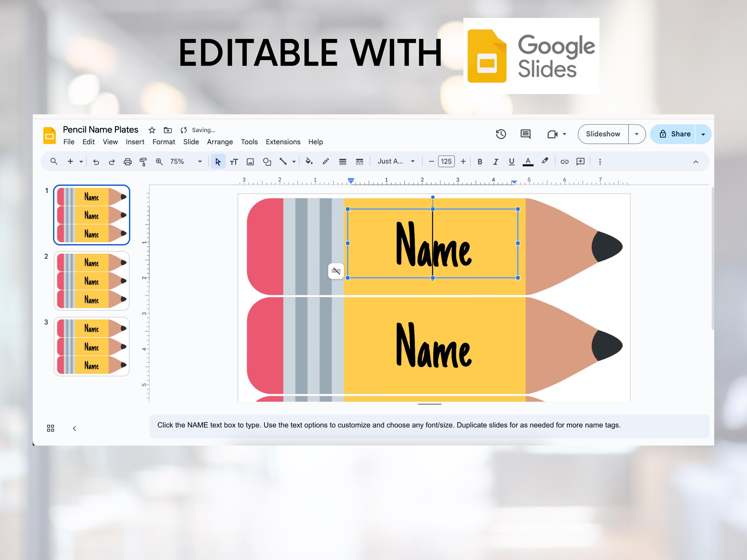Insert a link
The image size is (747, 560).
[x=565, y=161]
